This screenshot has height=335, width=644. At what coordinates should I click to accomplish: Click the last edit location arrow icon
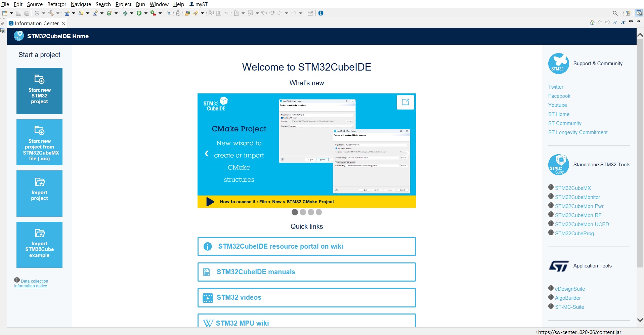click(x=264, y=13)
